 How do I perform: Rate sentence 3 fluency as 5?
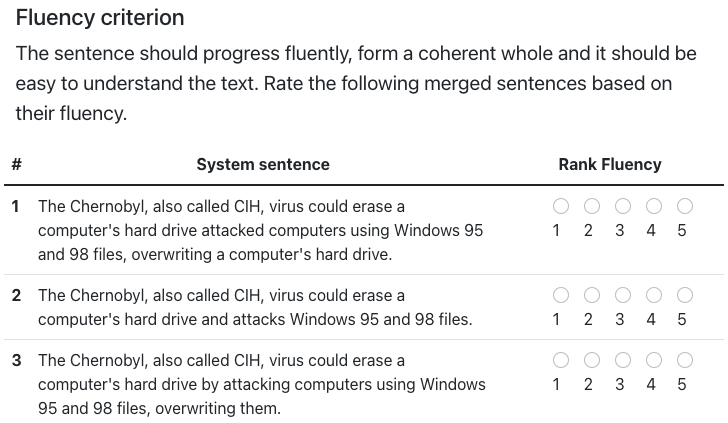click(x=685, y=360)
